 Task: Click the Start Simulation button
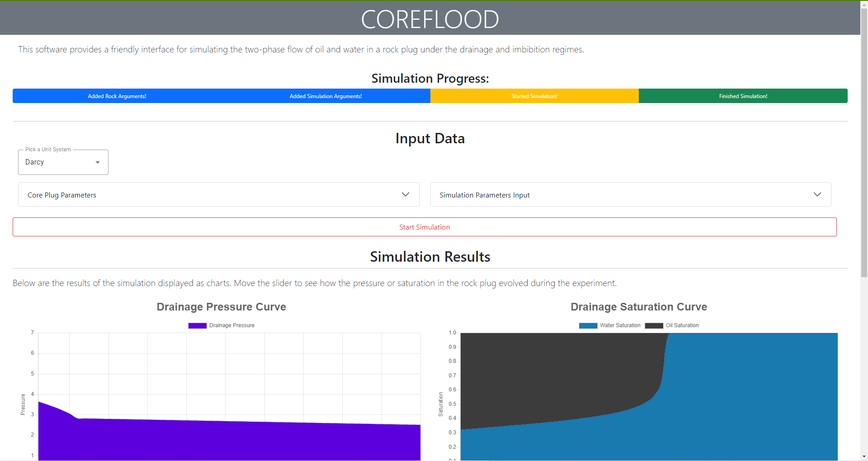[x=425, y=227]
